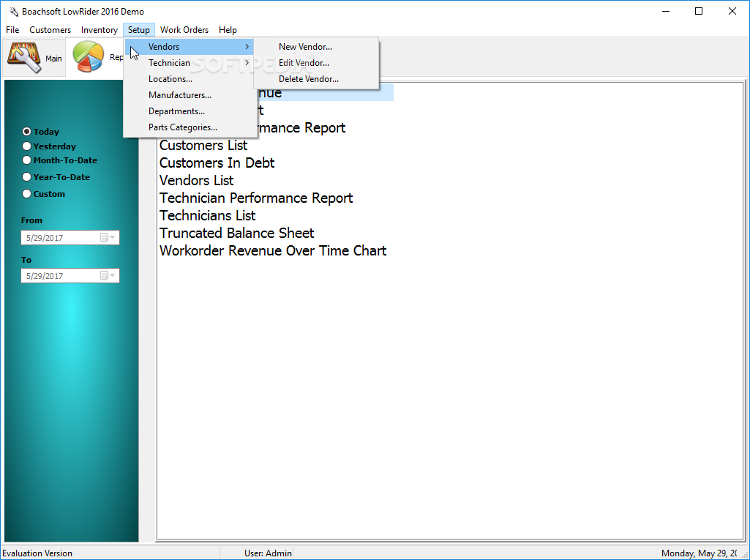Image resolution: width=750 pixels, height=560 pixels.
Task: Select the Customers List report
Action: pos(203,145)
